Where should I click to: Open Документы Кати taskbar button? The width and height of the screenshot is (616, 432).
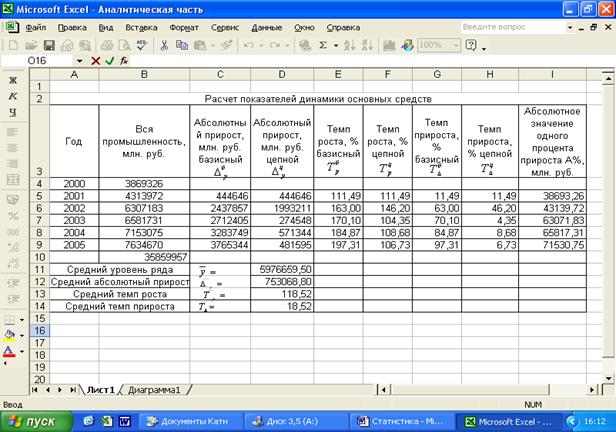(188, 421)
